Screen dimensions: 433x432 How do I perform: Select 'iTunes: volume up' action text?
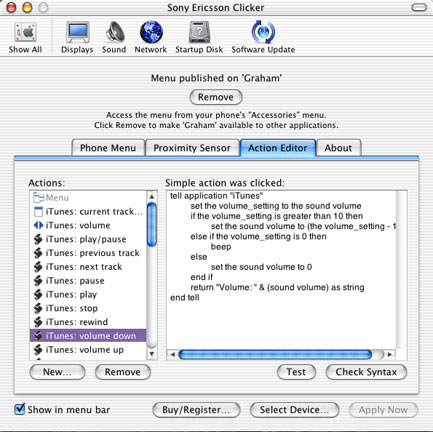[85, 350]
